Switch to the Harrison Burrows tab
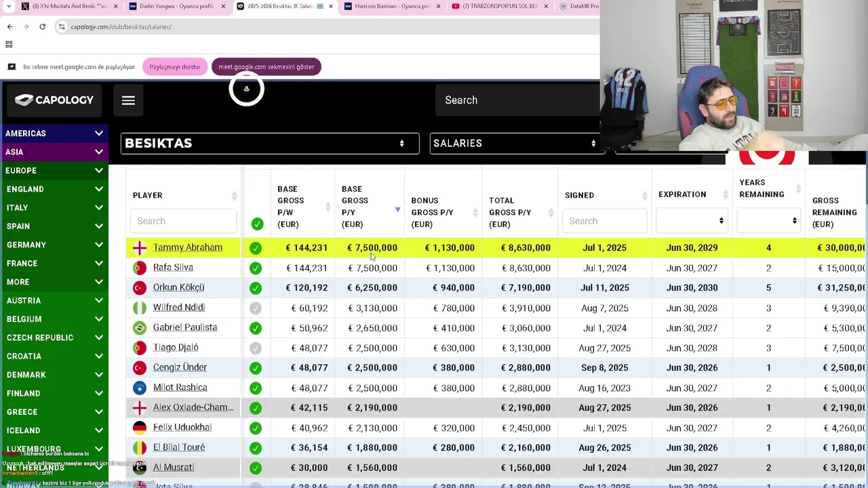This screenshot has height=488, width=868. [x=392, y=6]
